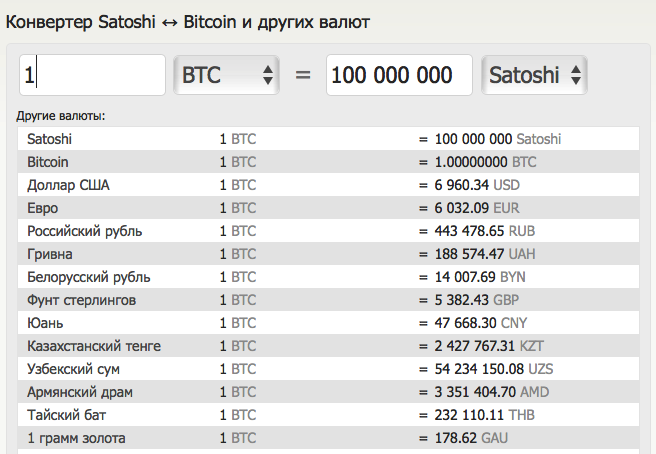
Task: Click the 1 грамм золота row
Action: tap(328, 438)
